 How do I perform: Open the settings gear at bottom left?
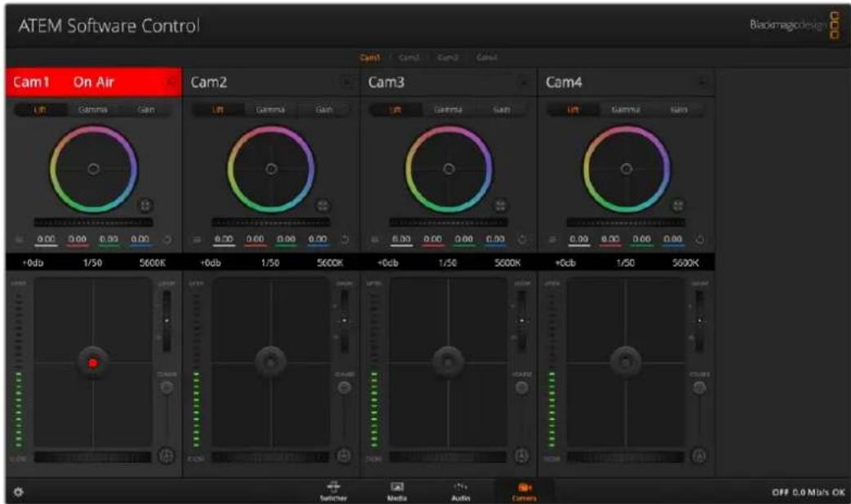(18, 492)
